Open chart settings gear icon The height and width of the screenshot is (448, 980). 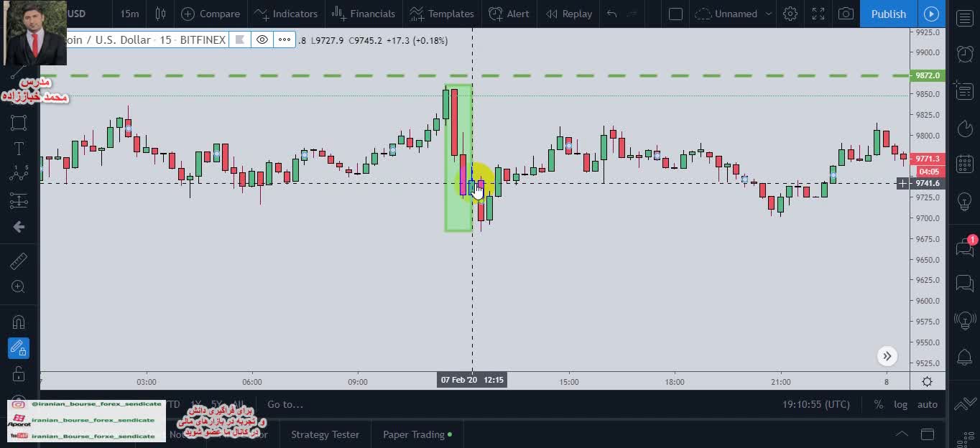click(x=790, y=14)
